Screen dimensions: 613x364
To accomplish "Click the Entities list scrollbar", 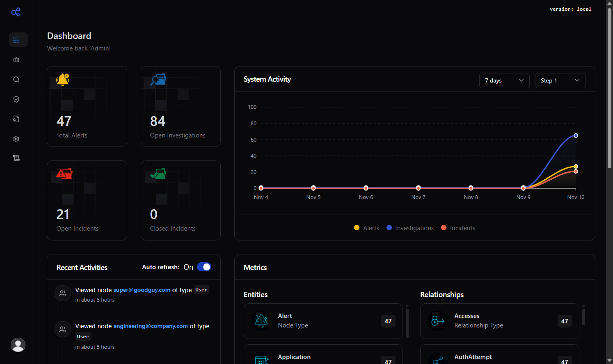I will click(x=407, y=321).
